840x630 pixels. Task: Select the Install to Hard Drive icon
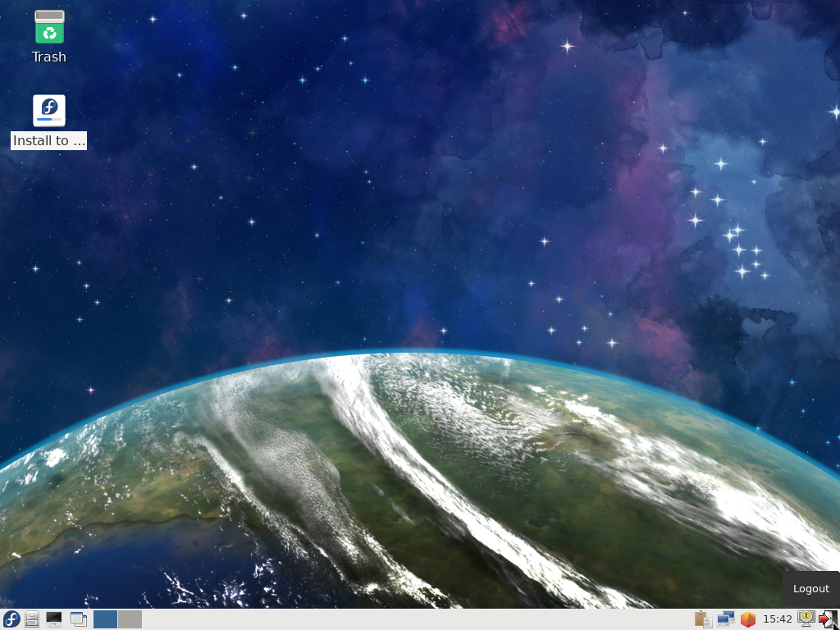(49, 111)
